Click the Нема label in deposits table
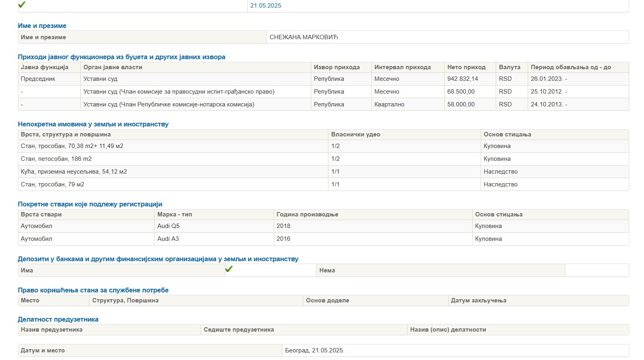The height and width of the screenshot is (360, 644). pos(327,270)
